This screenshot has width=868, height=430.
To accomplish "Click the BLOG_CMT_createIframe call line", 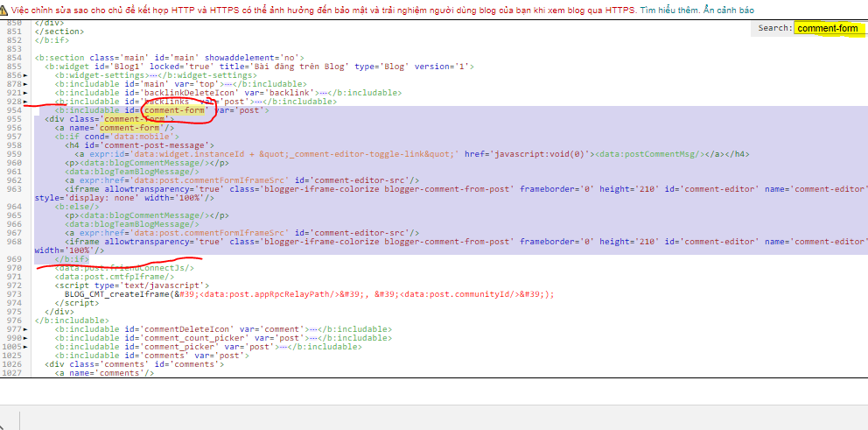I will [x=309, y=294].
